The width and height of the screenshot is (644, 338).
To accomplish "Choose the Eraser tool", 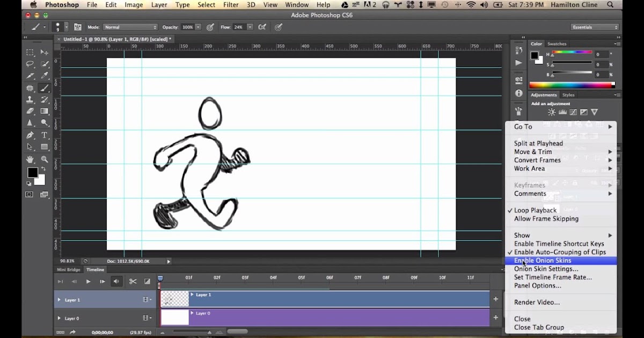I will coord(31,111).
